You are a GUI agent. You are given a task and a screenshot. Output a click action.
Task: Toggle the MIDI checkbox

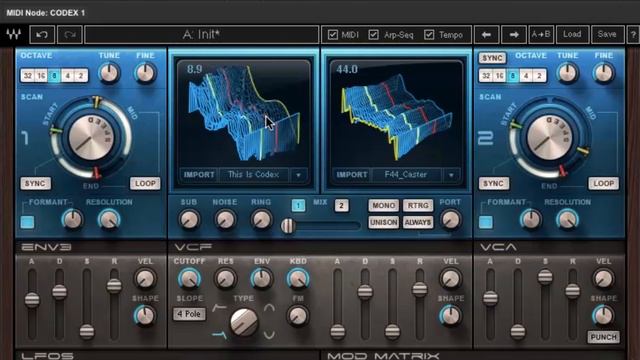click(x=333, y=35)
